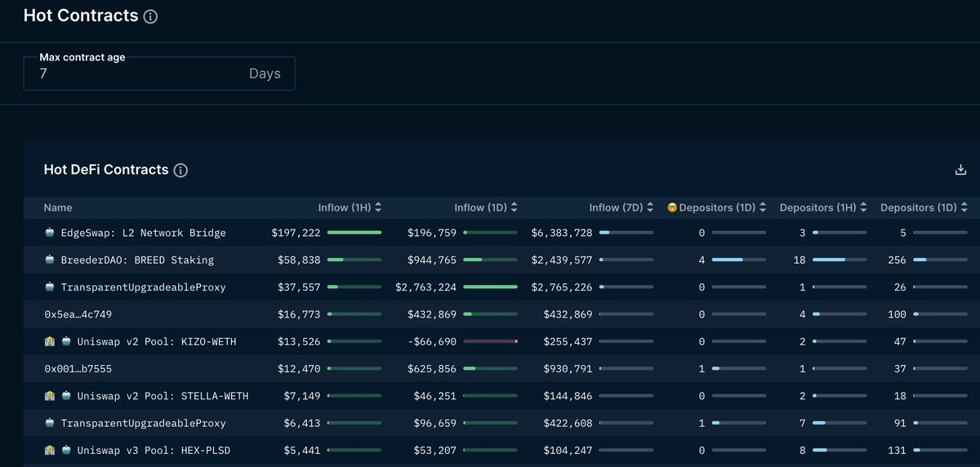This screenshot has height=467, width=980.
Task: Open first TransparentUpgradeableProxy with $37,557 inflow
Action: coord(143,287)
